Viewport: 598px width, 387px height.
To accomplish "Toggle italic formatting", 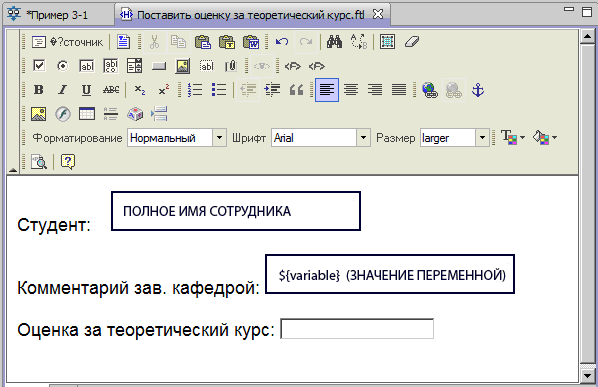I will click(63, 90).
